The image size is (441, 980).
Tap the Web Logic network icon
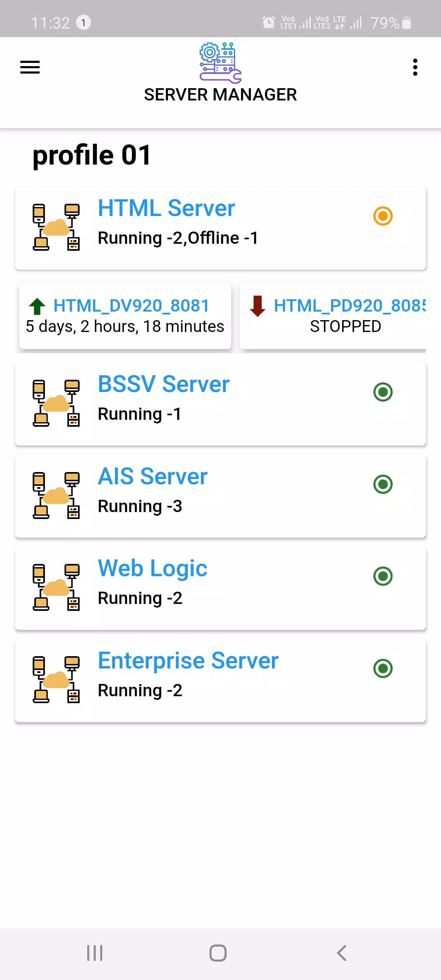56,587
